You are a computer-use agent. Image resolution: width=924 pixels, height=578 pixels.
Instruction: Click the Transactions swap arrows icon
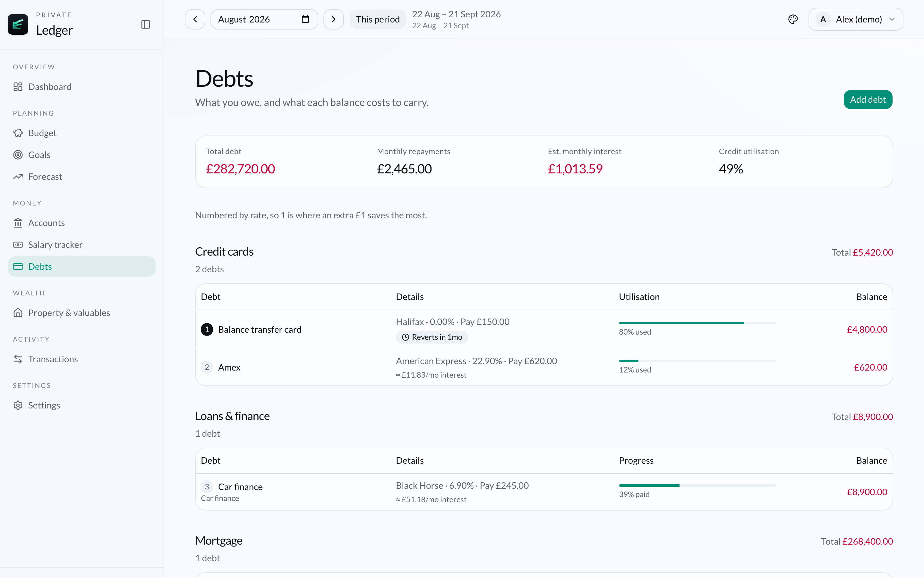(x=18, y=359)
